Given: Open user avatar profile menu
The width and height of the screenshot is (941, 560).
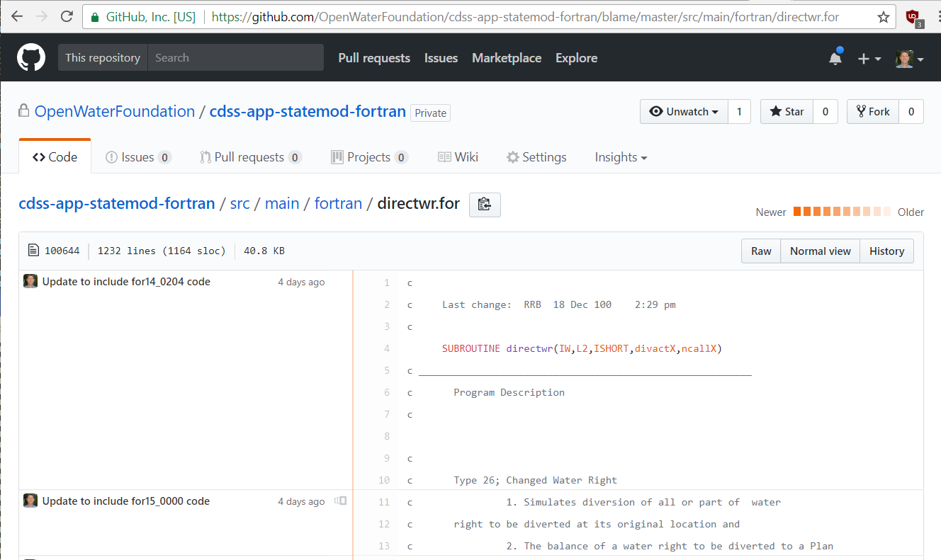Looking at the screenshot, I should (910, 59).
